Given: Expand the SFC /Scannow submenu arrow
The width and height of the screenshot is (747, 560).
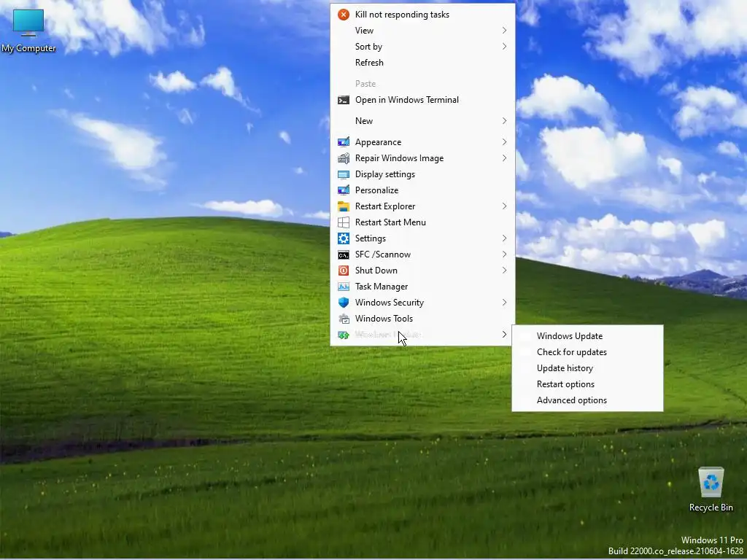Looking at the screenshot, I should tap(504, 254).
